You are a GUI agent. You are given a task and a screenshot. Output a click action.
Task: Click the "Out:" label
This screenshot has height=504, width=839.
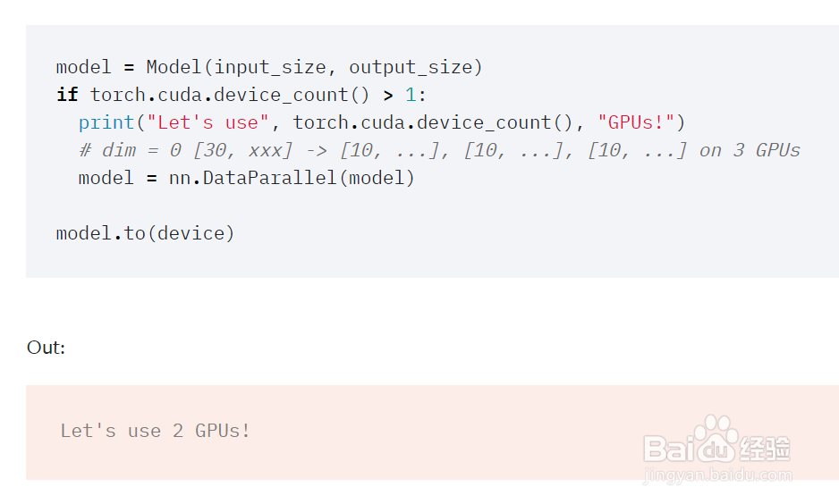pyautogui.click(x=46, y=347)
